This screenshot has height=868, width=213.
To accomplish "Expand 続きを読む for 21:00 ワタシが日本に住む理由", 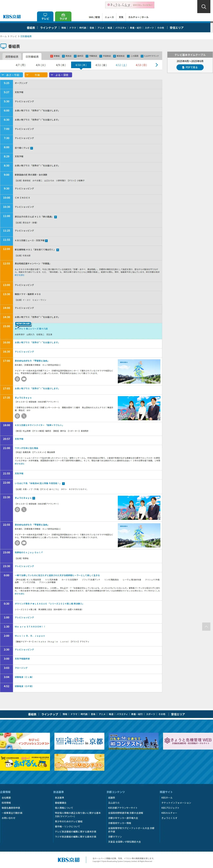I will pos(19,464).
